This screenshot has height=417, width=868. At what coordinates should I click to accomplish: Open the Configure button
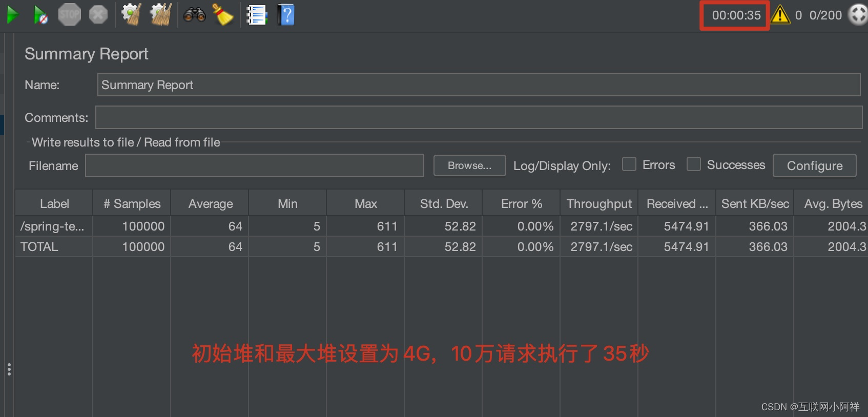point(814,165)
